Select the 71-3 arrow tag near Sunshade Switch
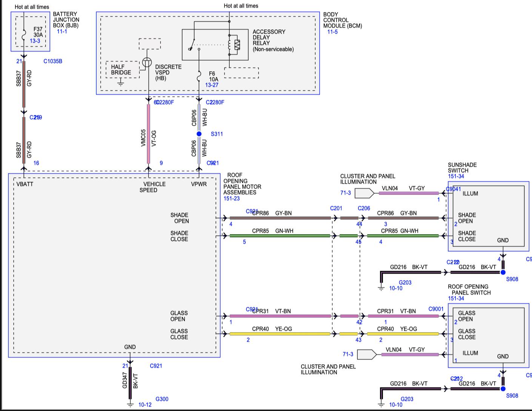This screenshot has width=532, height=411. 364,193
